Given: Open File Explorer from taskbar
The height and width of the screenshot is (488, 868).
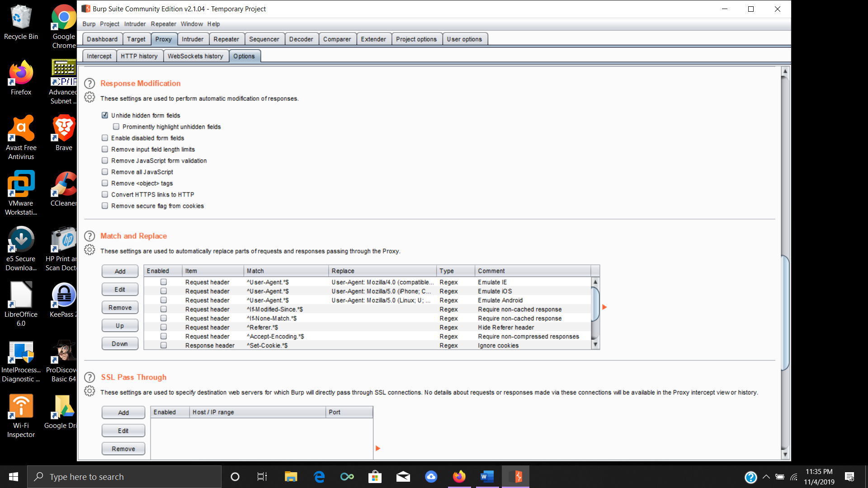Looking at the screenshot, I should point(291,477).
